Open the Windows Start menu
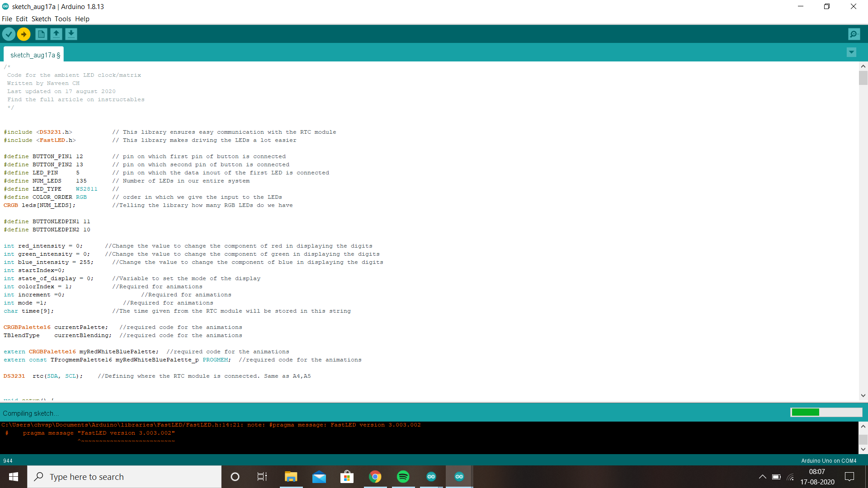Screen dimensions: 868x488 [14, 477]
